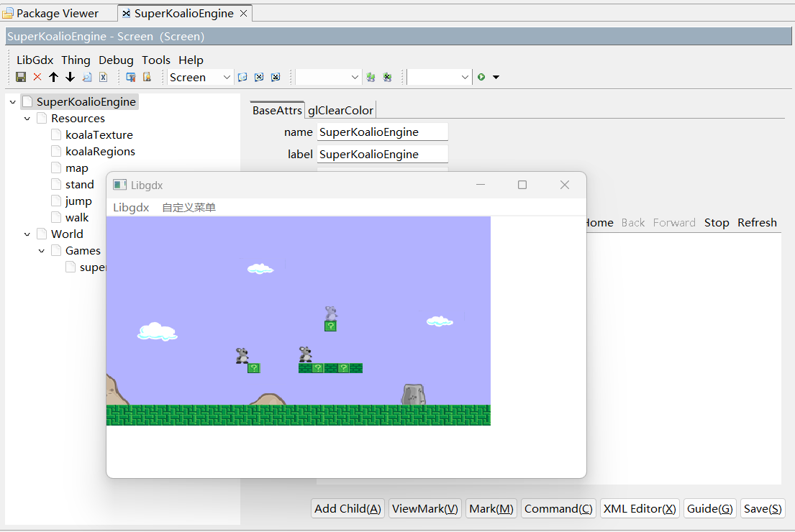Collapse the World tree node
This screenshot has height=532, width=795.
pyautogui.click(x=27, y=234)
